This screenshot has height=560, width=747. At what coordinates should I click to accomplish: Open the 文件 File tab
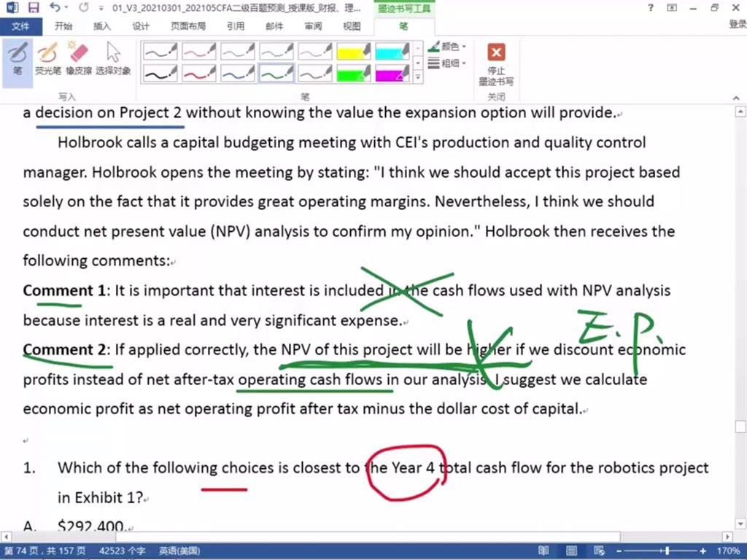20,26
